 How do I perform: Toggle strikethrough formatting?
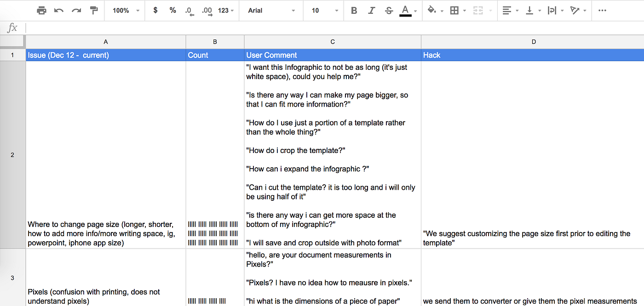coord(389,10)
